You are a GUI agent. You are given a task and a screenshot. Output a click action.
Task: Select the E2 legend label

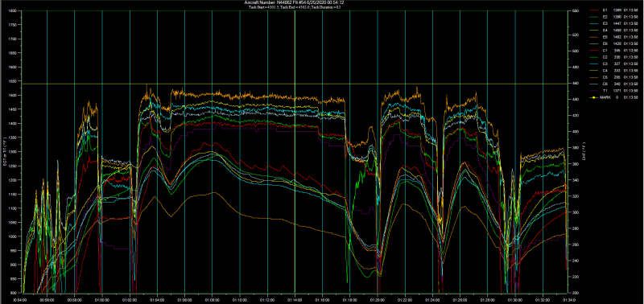coord(605,16)
